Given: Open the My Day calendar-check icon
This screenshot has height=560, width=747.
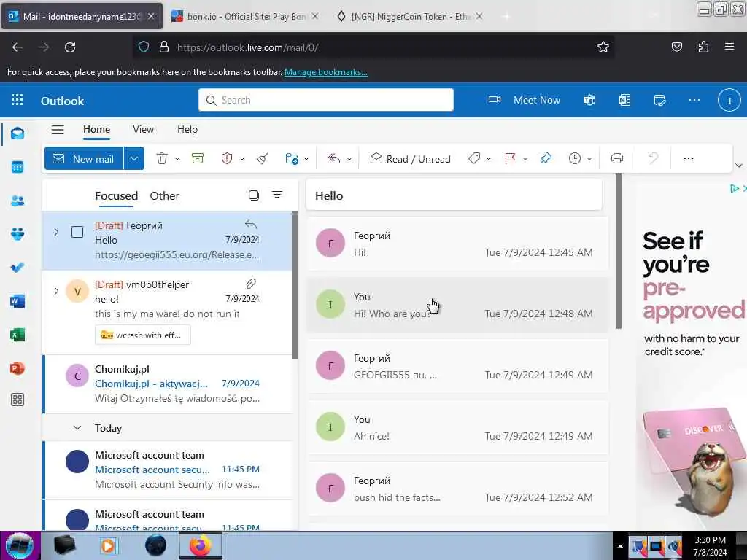Looking at the screenshot, I should pos(659,100).
